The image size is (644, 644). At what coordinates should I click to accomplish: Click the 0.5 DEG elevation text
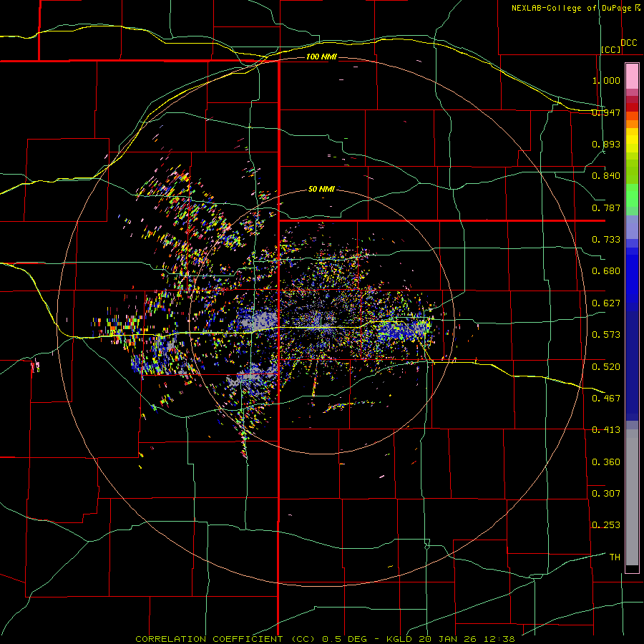coord(344,639)
